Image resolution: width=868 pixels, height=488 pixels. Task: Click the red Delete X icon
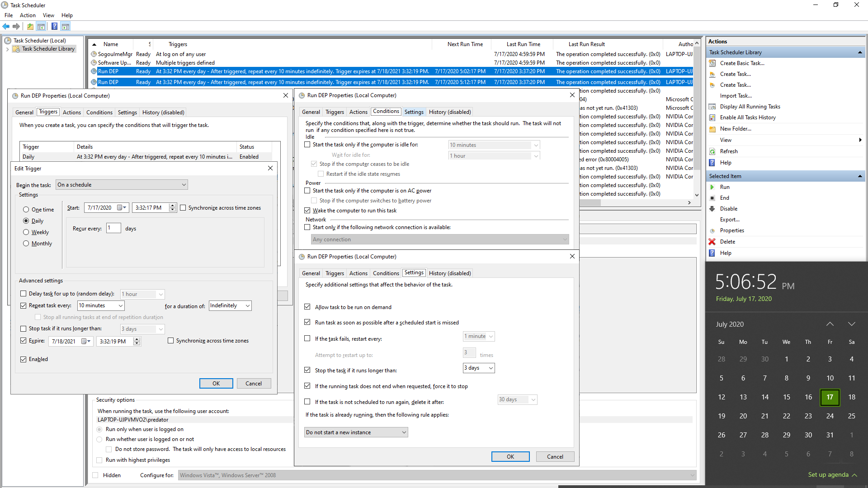click(712, 242)
